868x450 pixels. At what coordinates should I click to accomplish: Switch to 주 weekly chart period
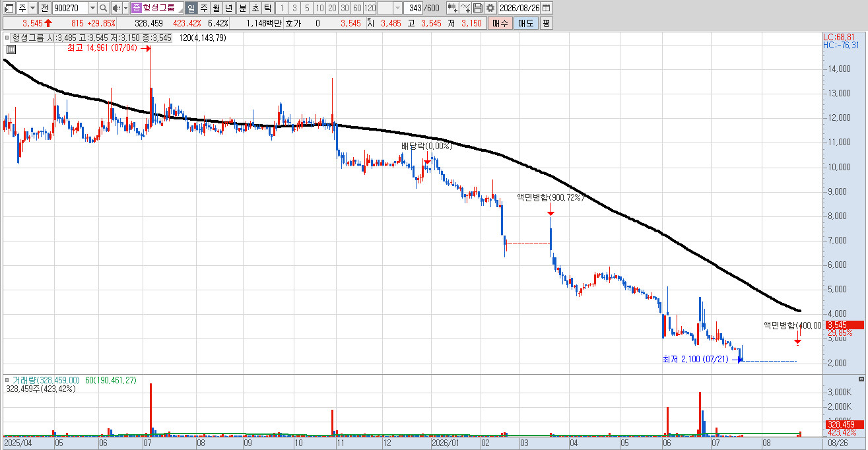point(203,8)
